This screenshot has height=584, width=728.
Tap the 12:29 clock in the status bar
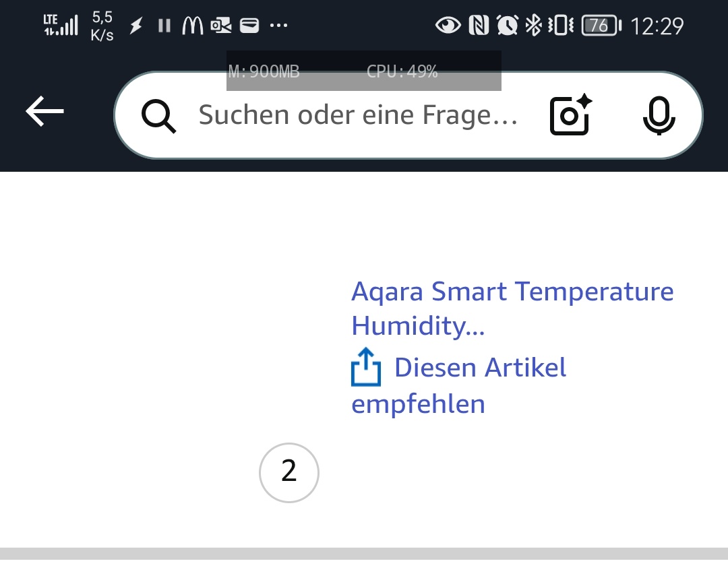coord(657,26)
